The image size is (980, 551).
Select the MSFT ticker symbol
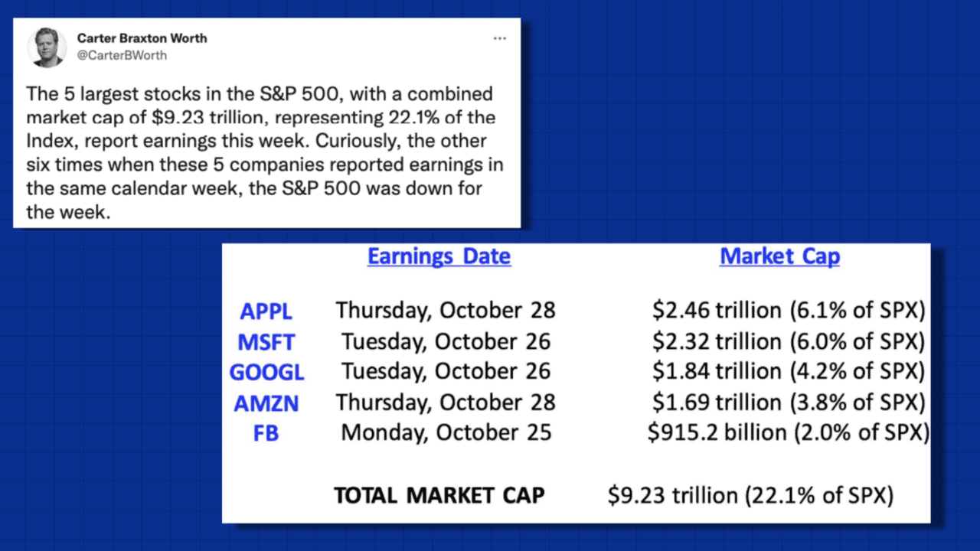[x=266, y=342]
